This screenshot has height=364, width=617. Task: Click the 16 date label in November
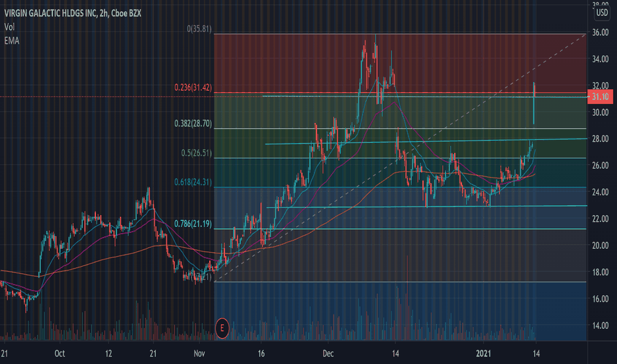[261, 353]
